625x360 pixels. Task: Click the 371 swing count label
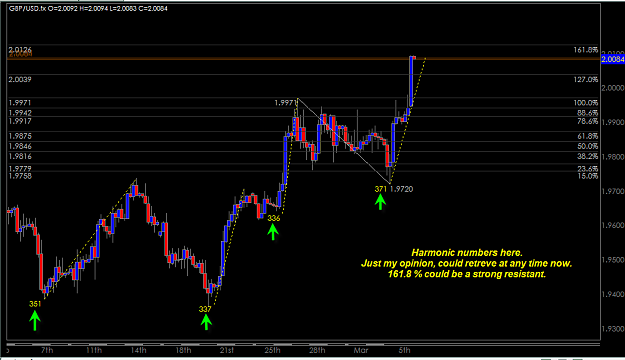[x=381, y=189]
